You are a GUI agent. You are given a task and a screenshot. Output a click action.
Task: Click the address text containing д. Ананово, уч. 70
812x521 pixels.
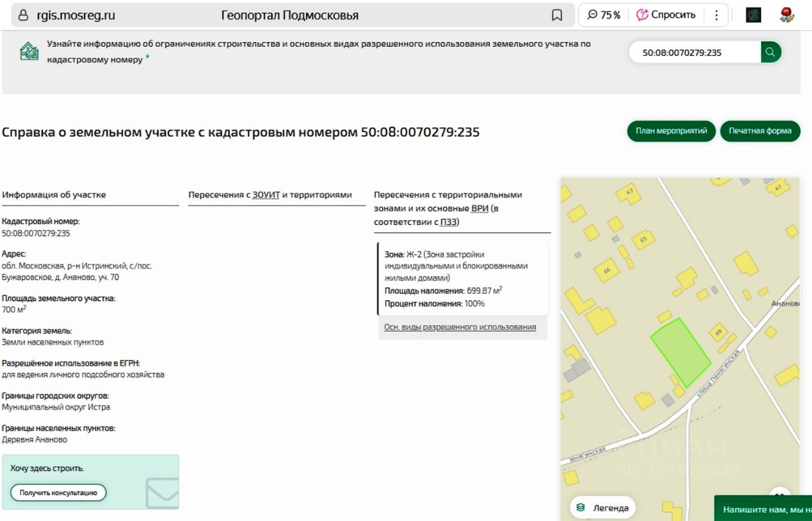tap(77, 272)
